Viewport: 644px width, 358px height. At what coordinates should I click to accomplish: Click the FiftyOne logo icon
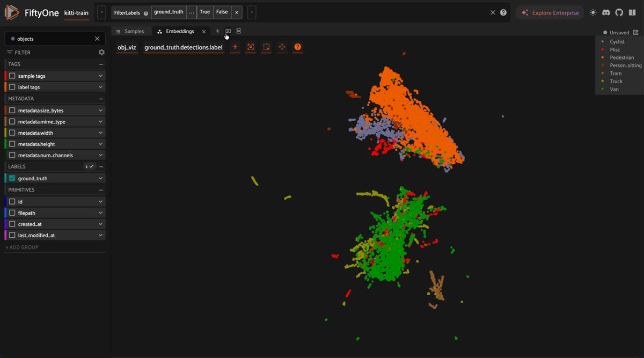[12, 12]
